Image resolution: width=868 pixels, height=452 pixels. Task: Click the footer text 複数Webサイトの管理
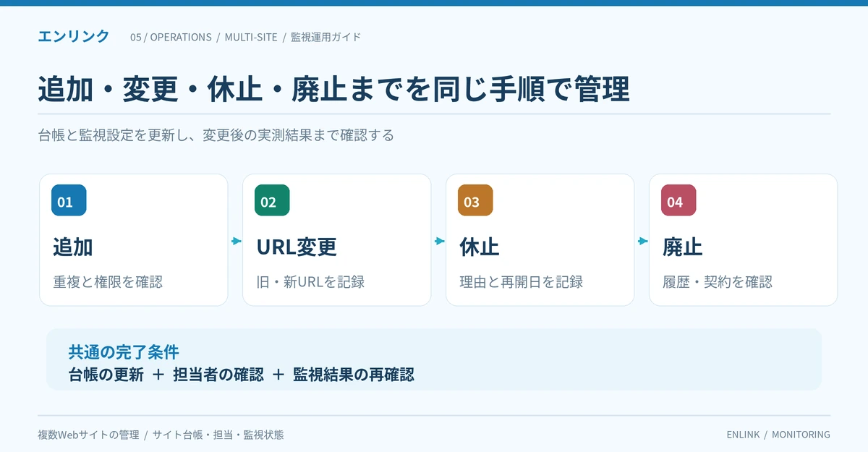pyautogui.click(x=88, y=435)
